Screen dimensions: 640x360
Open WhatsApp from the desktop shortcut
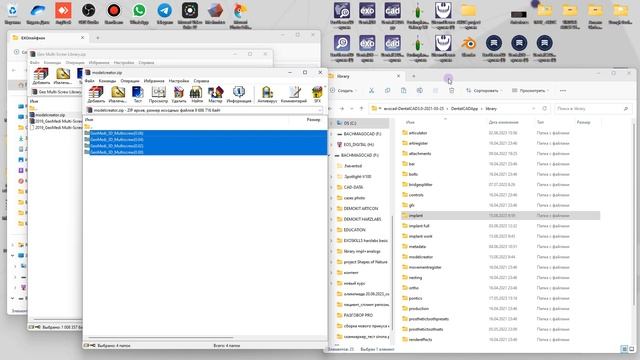pos(139,14)
